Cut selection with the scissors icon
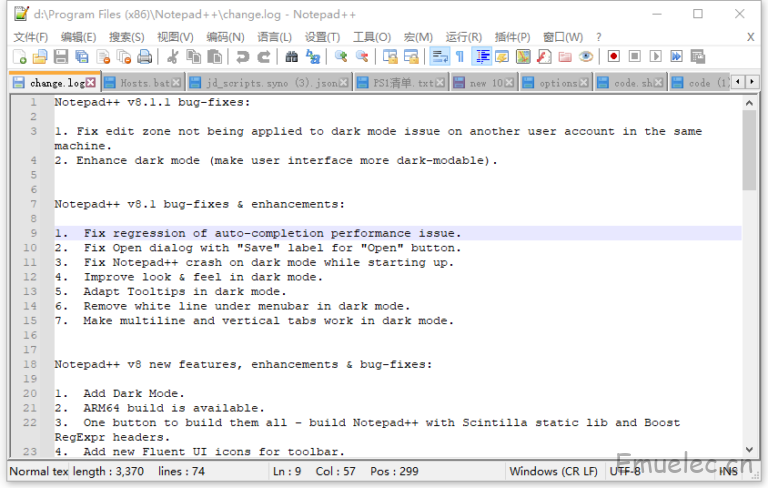The image size is (768, 488). point(172,57)
